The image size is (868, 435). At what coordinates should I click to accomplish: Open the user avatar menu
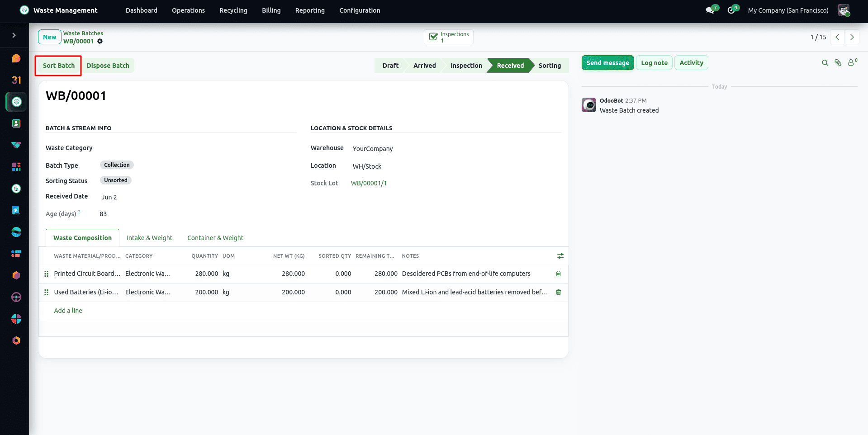point(844,10)
